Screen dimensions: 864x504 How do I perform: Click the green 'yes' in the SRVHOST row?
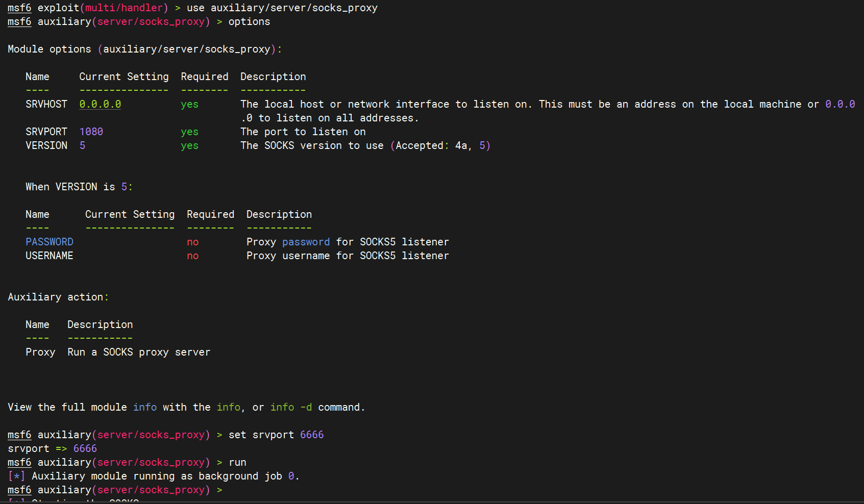pyautogui.click(x=189, y=104)
